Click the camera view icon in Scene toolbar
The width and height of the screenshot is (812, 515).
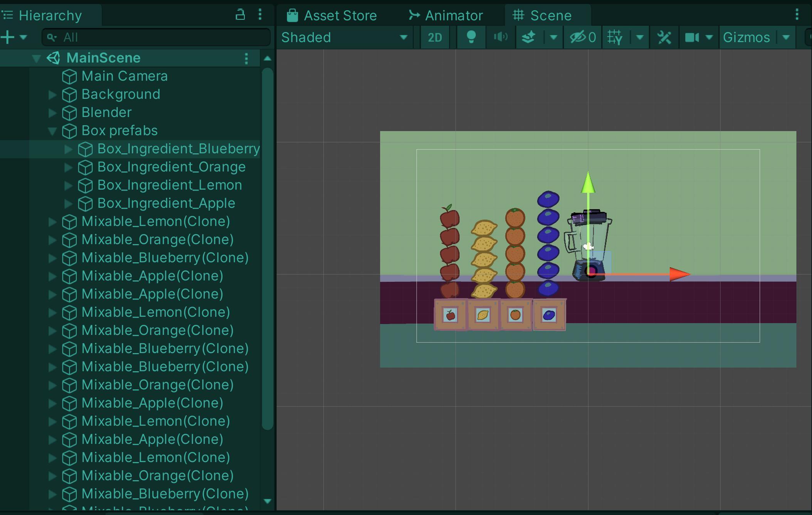click(x=692, y=37)
